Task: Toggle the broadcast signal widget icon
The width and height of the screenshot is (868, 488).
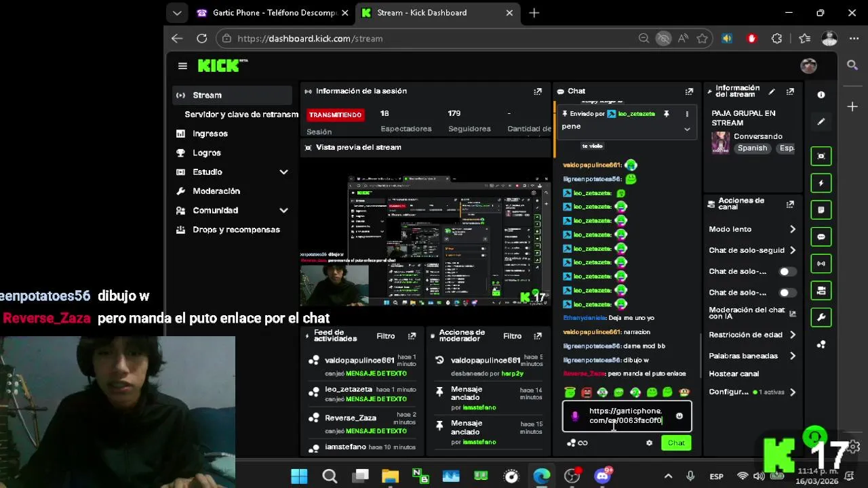Action: coord(821,264)
